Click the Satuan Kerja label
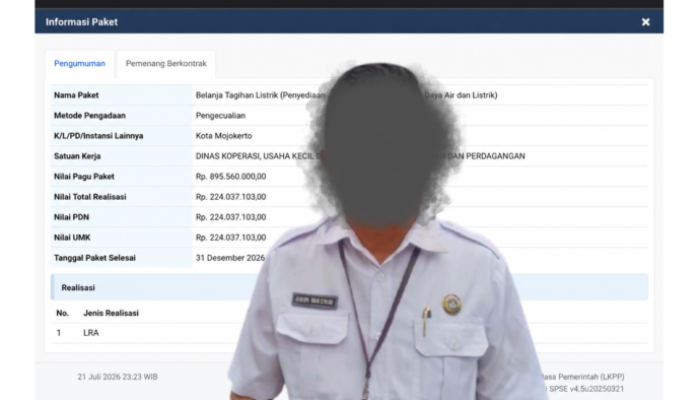 77,156
